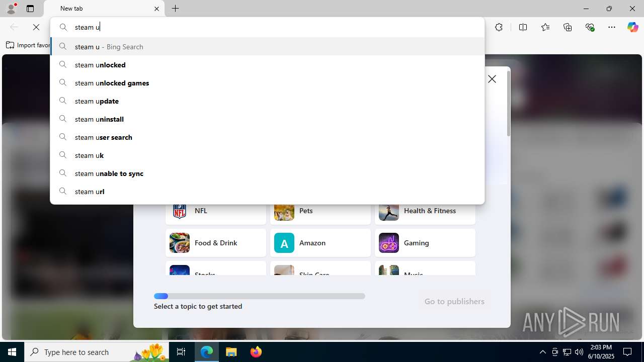Click the address bar search field
This screenshot has height=362, width=644.
point(267,27)
